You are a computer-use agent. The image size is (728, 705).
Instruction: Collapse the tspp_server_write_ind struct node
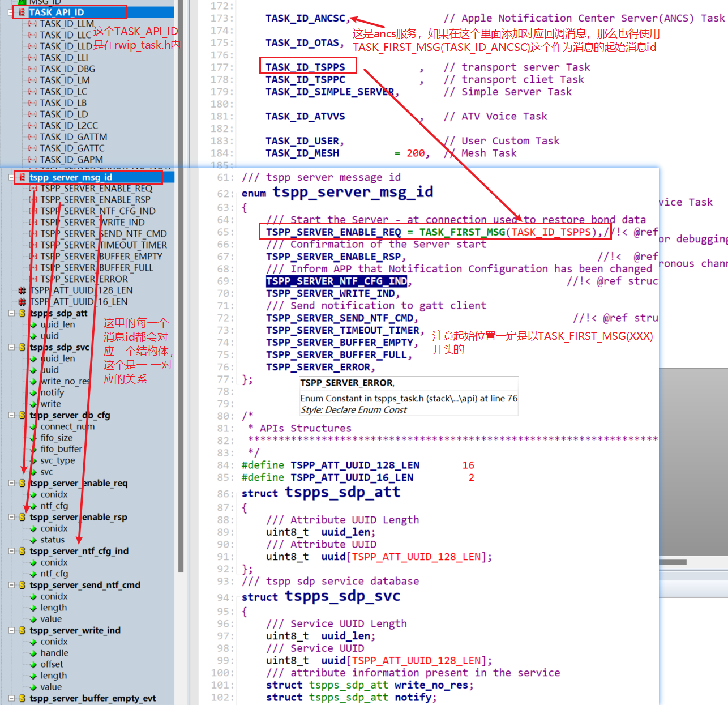pos(12,630)
